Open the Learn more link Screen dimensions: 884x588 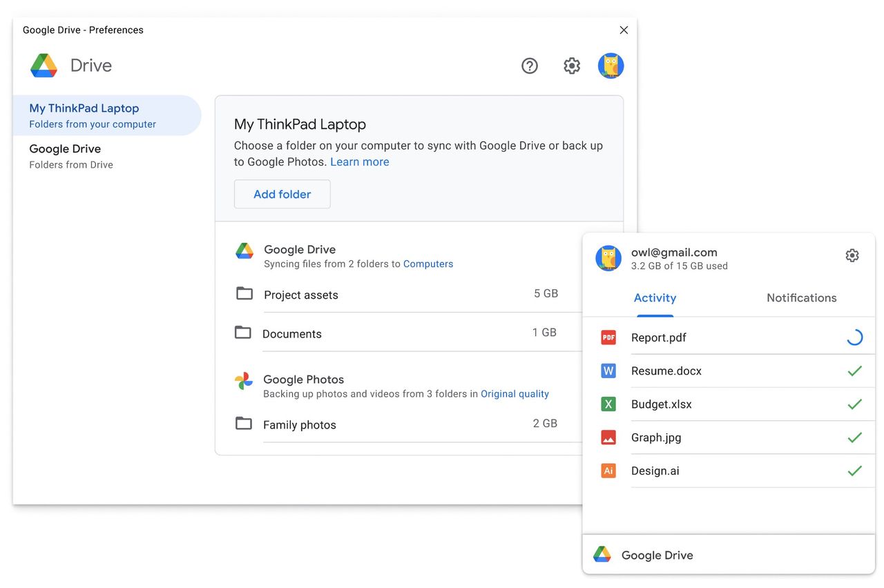click(x=359, y=161)
